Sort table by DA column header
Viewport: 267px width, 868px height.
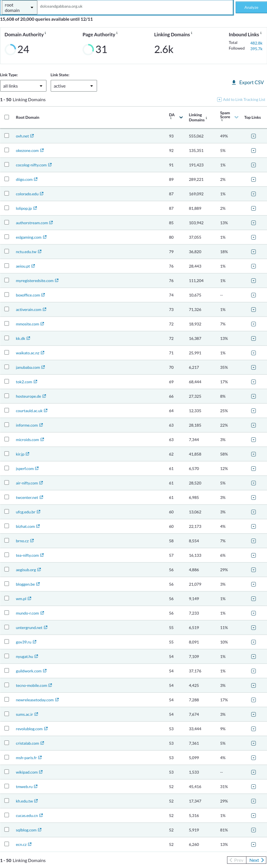172,115
